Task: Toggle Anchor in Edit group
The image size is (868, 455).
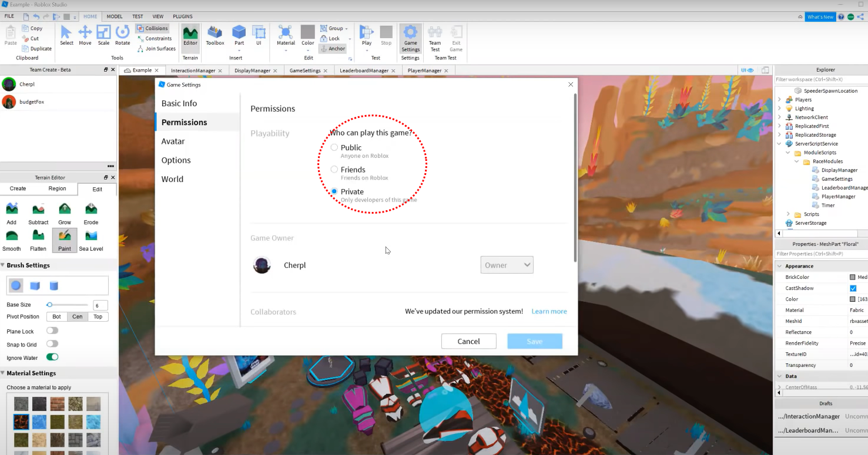Action: (x=333, y=49)
